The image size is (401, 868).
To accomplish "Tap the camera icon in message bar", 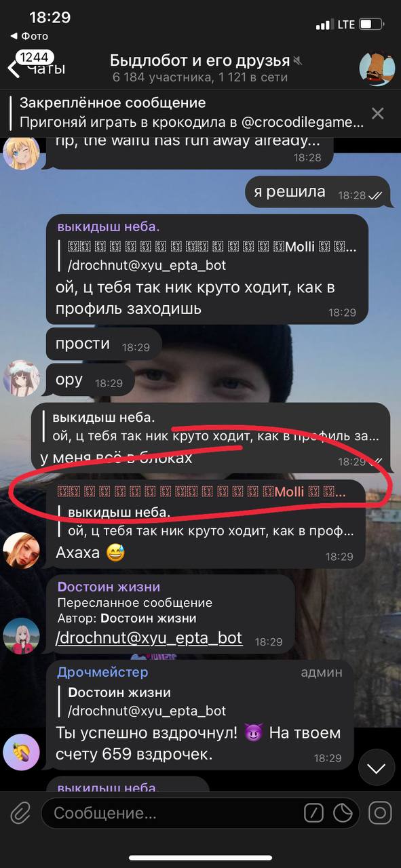I will pos(380,812).
